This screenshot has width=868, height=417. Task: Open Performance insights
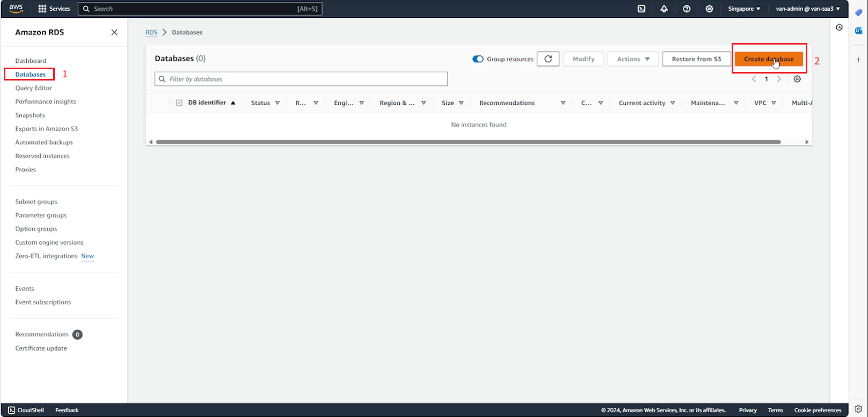[46, 101]
